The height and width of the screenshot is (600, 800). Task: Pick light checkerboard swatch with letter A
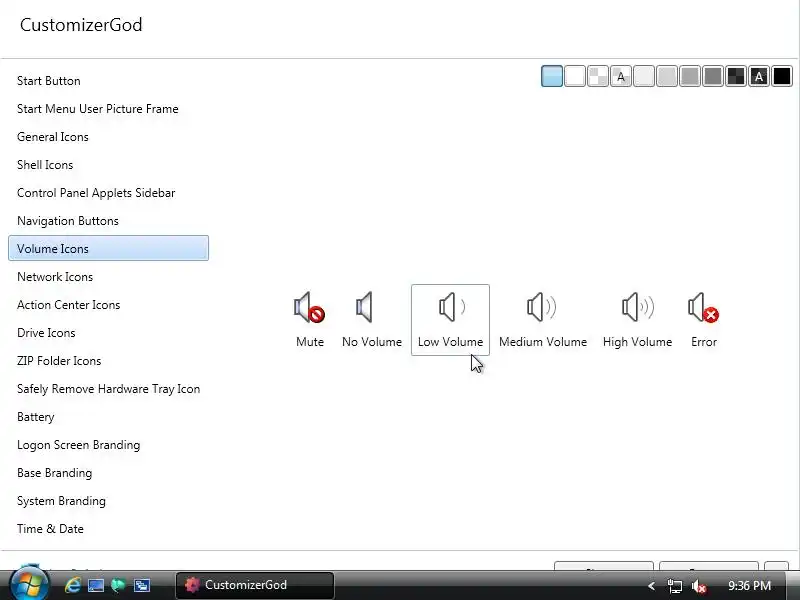620,77
